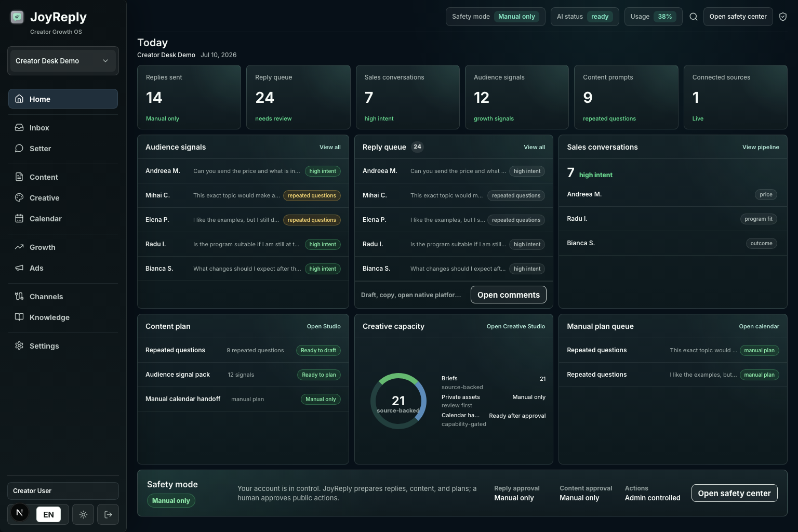Click the 21 source-backed donut chart
The image size is (798, 532).
pos(398,401)
